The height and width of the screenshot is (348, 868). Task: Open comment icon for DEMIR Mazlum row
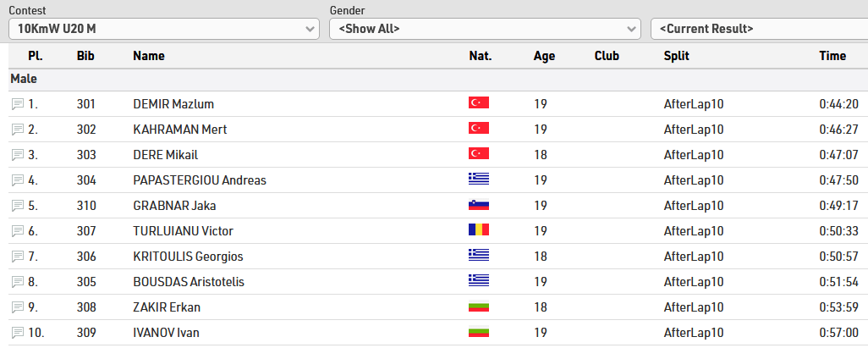18,104
